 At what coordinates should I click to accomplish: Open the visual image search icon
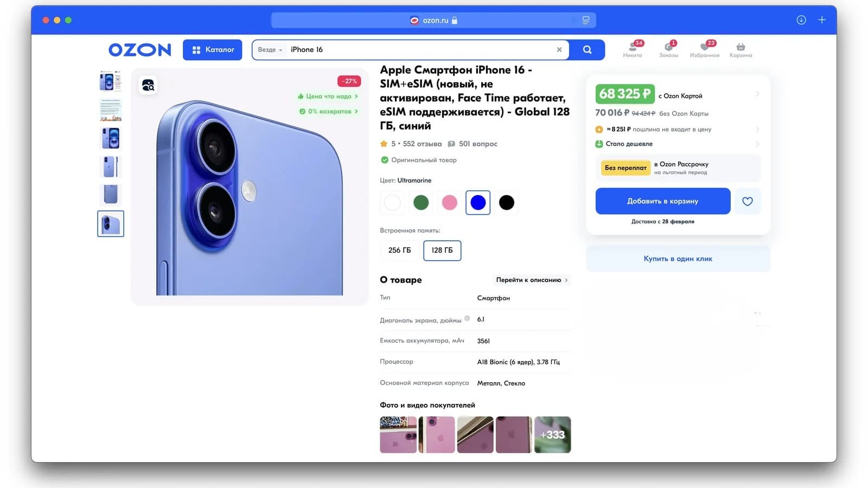[x=148, y=85]
